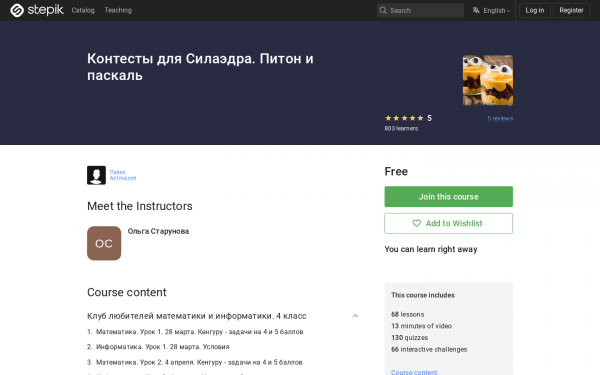600x375 pixels.
Task: Click the course cover dessert thumbnail
Action: coord(488,80)
